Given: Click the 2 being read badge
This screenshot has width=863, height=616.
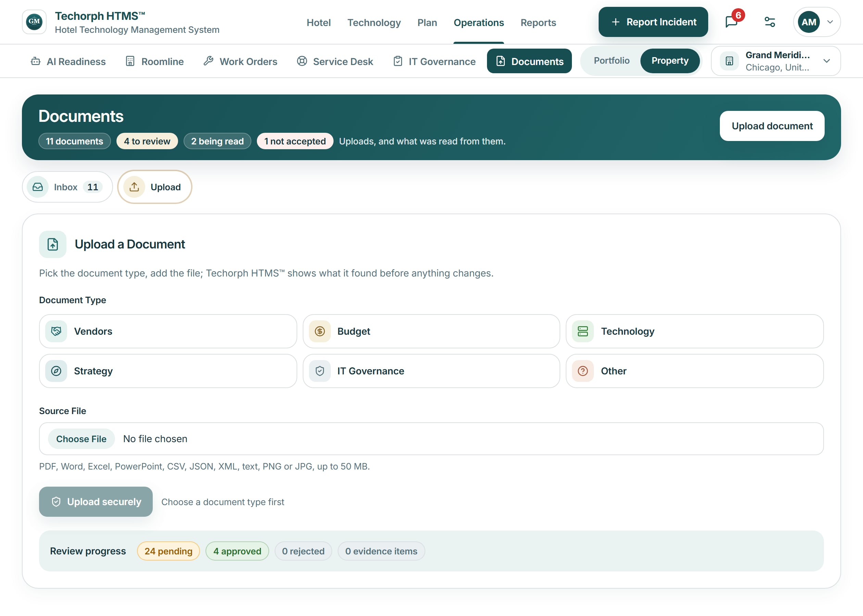Looking at the screenshot, I should click(217, 141).
